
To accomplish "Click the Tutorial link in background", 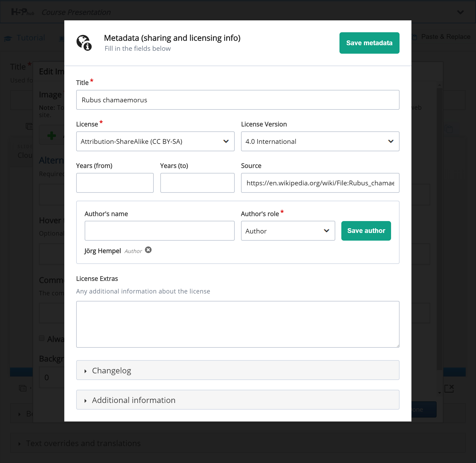I will tap(31, 38).
